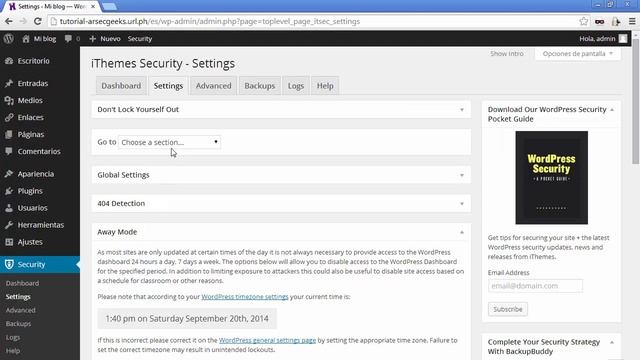Open Logs under Security submenu
This screenshot has height=360, width=640.
point(13,338)
